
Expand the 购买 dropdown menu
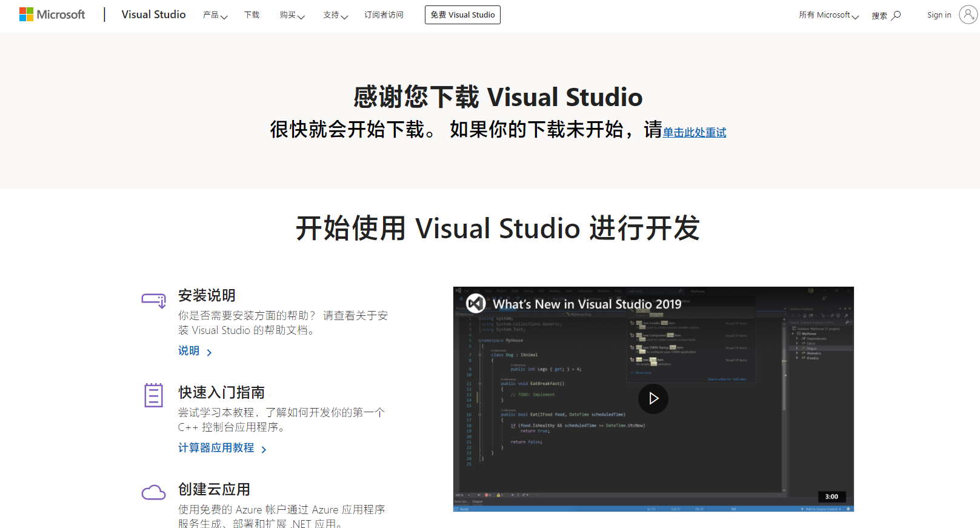pos(292,15)
